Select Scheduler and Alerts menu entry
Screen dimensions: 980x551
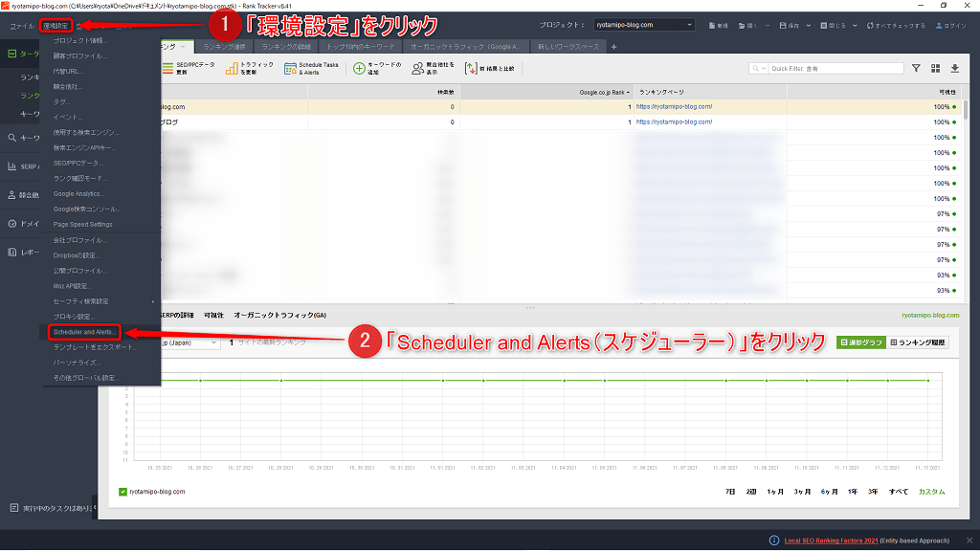(x=84, y=332)
